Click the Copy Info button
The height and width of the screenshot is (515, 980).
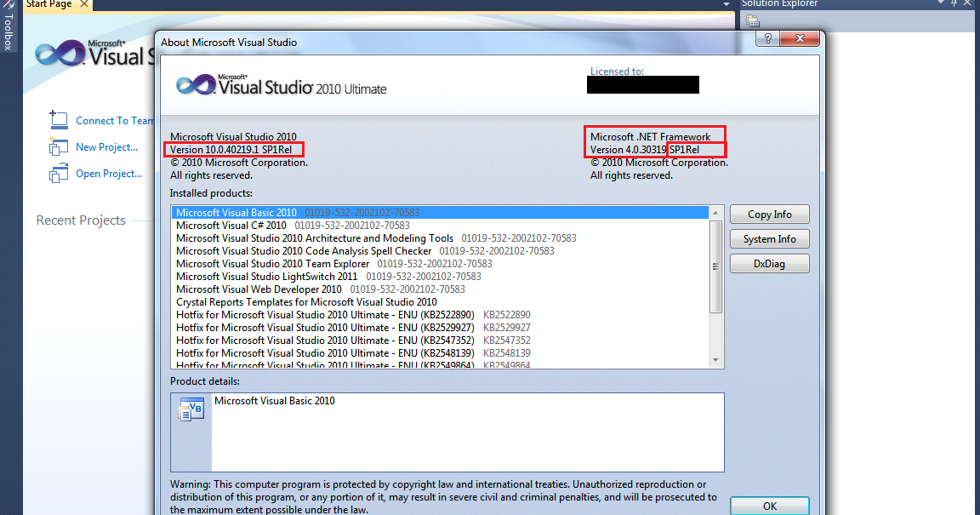point(769,214)
